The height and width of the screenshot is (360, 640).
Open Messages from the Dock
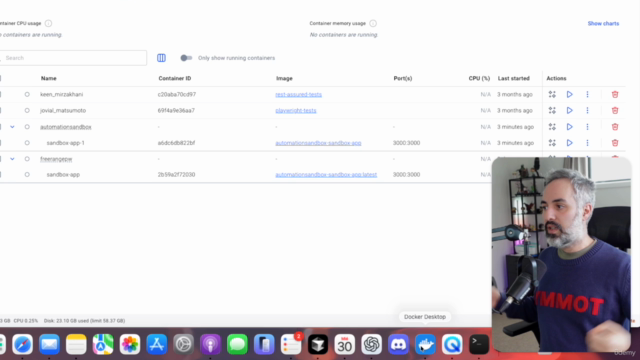click(x=237, y=344)
